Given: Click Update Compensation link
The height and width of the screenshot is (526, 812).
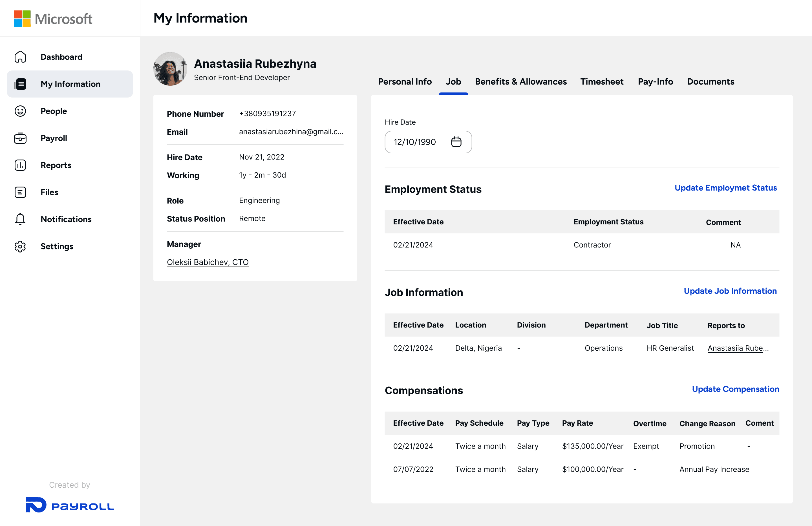Looking at the screenshot, I should [735, 389].
